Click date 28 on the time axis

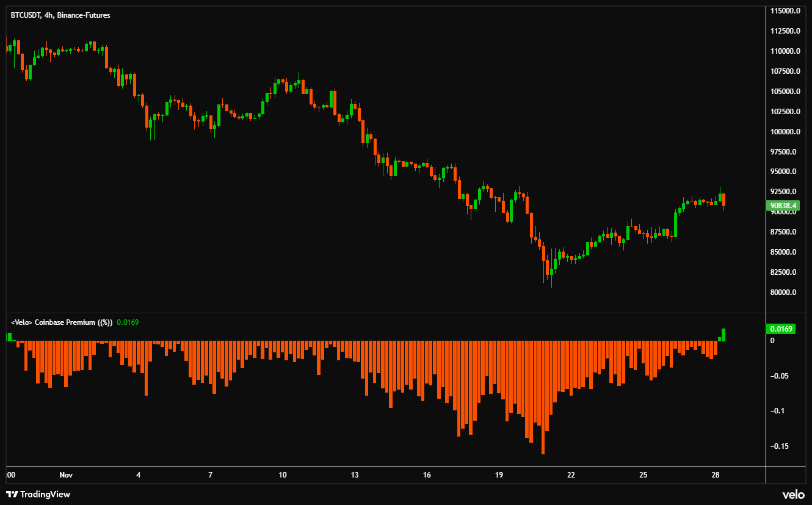[x=716, y=474]
